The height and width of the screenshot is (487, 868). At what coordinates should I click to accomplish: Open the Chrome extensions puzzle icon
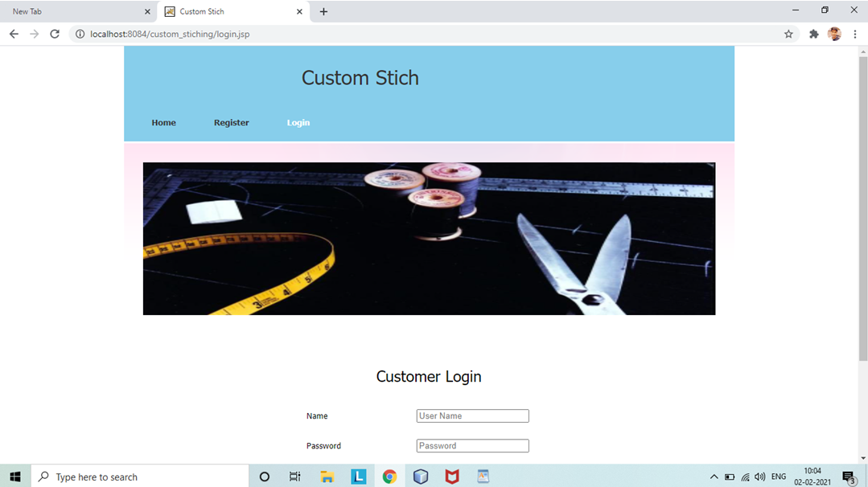tap(814, 34)
